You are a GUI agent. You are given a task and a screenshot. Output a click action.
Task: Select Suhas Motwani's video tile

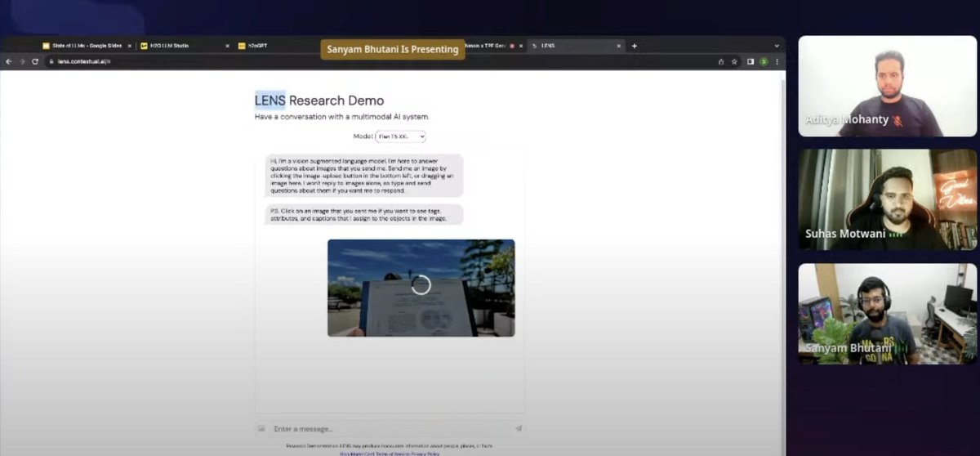point(887,199)
